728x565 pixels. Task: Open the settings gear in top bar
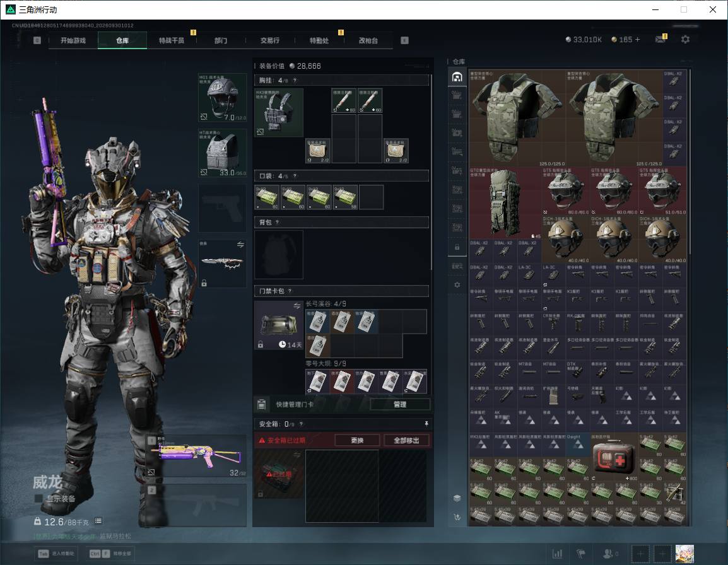pos(685,40)
